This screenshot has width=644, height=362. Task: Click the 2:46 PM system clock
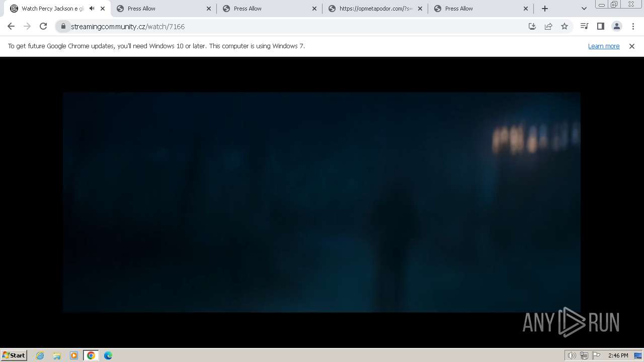pos(618,355)
